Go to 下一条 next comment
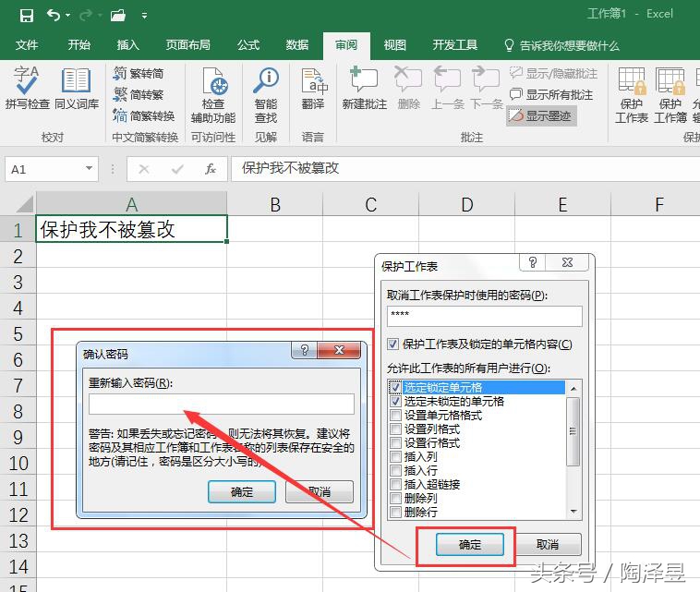700x592 pixels. (486, 88)
